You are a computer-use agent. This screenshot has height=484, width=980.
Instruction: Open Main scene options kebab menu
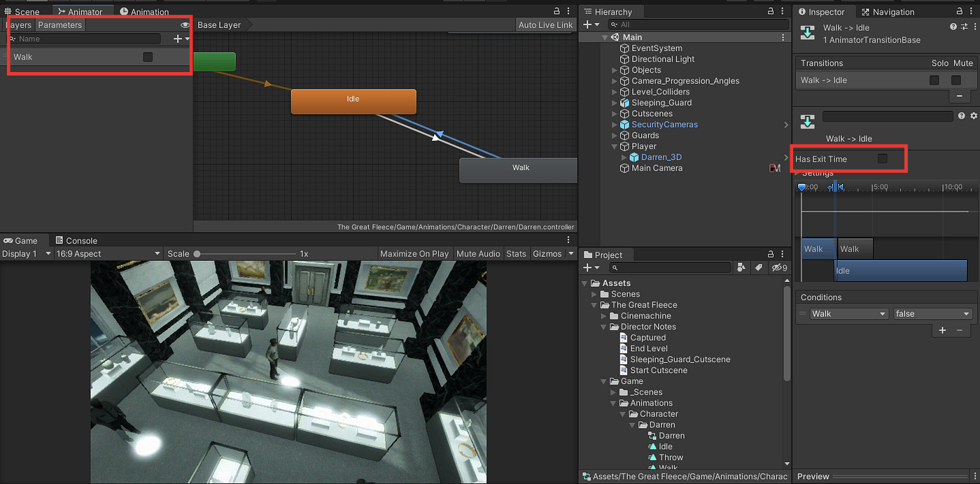click(783, 37)
